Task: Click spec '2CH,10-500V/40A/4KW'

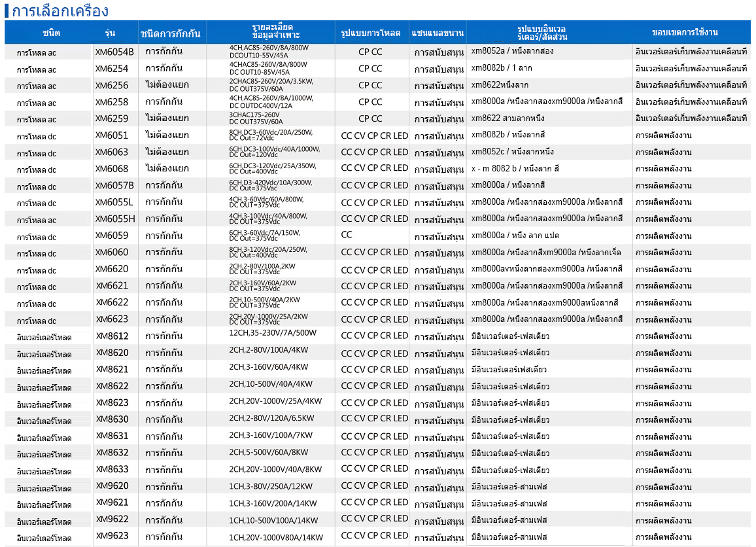Action: pyautogui.click(x=271, y=384)
